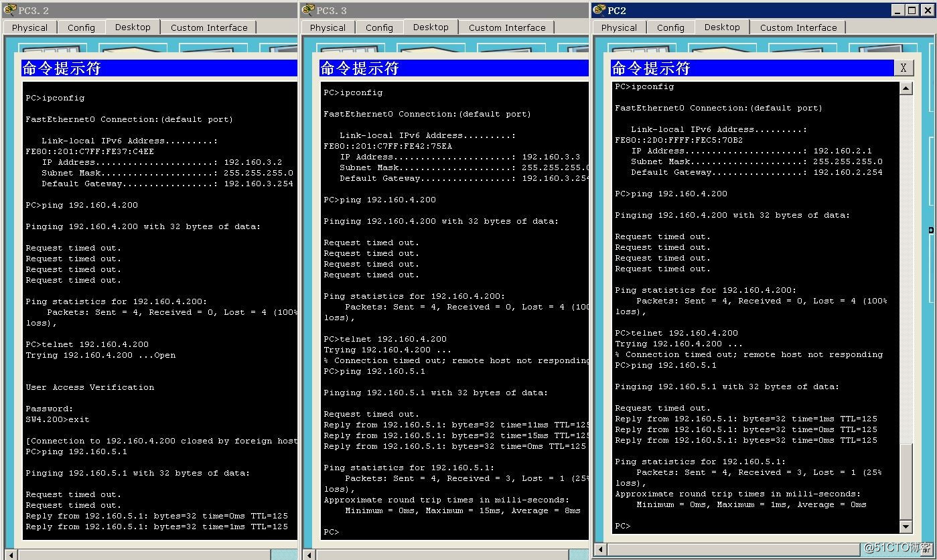This screenshot has height=560, width=937.
Task: Click 'Trying 192.160.4.200 ...Open' in PC3.2
Action: (x=100, y=355)
